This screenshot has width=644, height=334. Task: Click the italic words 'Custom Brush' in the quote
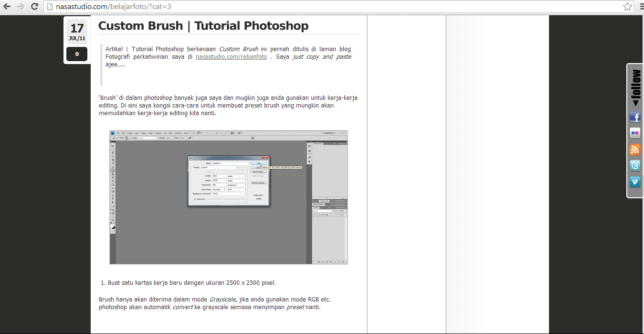click(x=239, y=49)
